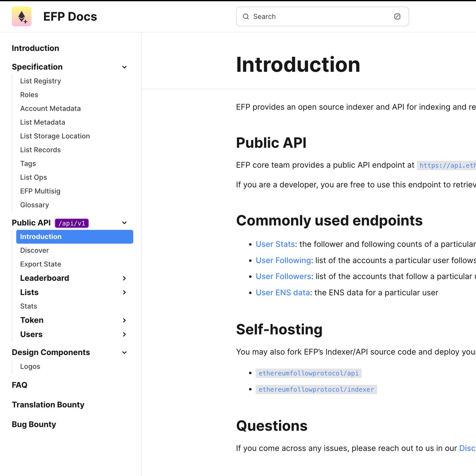Collapse the Specification section chevron

tap(124, 67)
